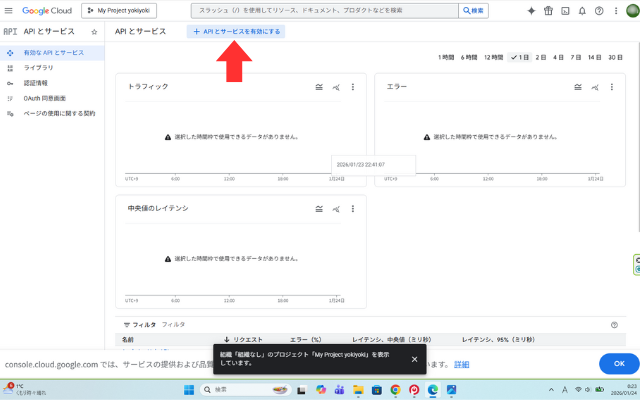Open three-dot menu on トラフィック chart
This screenshot has width=640, height=400.
pos(353,87)
